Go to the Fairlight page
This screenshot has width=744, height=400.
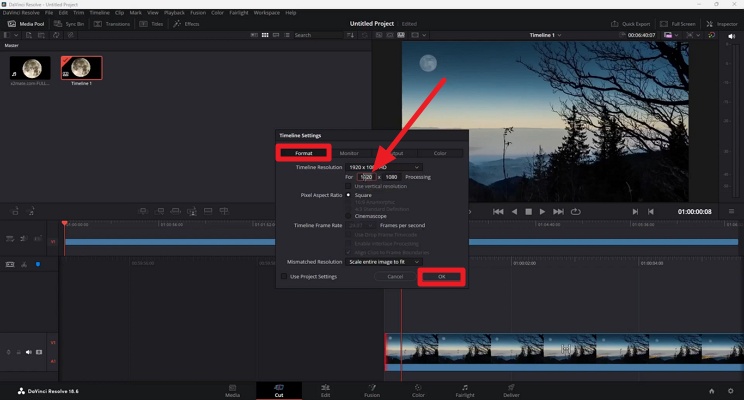click(x=465, y=391)
